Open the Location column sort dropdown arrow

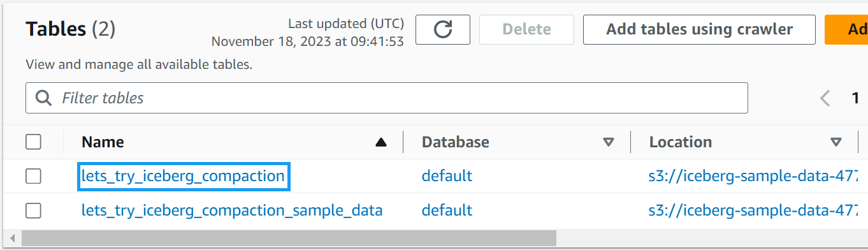coord(836,142)
